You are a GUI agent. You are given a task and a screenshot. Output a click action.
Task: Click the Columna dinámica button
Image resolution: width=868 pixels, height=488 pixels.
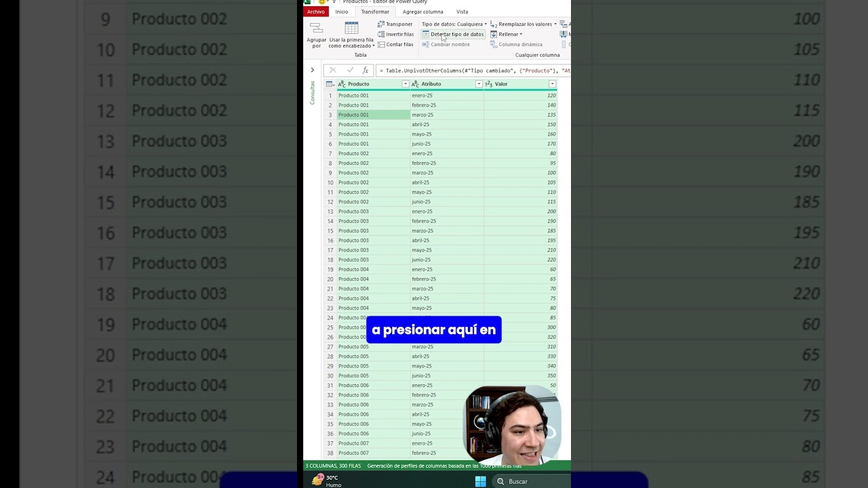pos(516,44)
